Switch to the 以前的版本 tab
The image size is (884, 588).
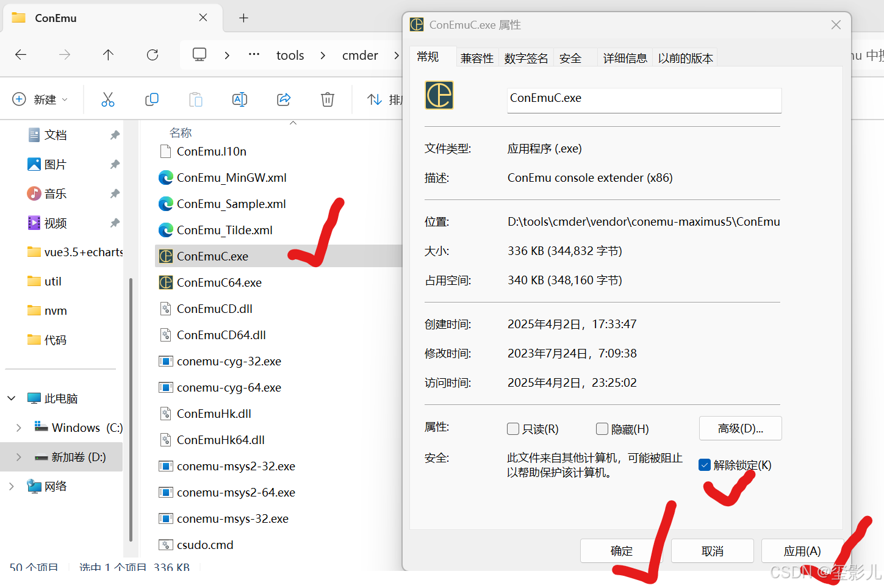pos(685,58)
